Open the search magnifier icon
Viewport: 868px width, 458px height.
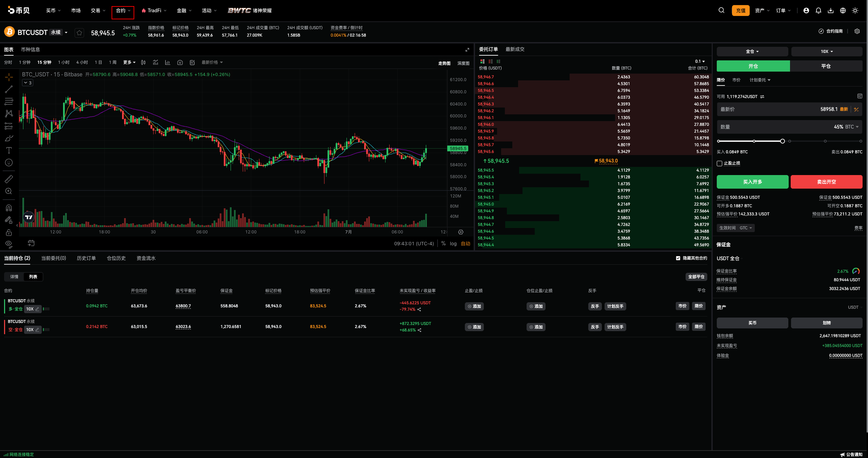click(721, 11)
